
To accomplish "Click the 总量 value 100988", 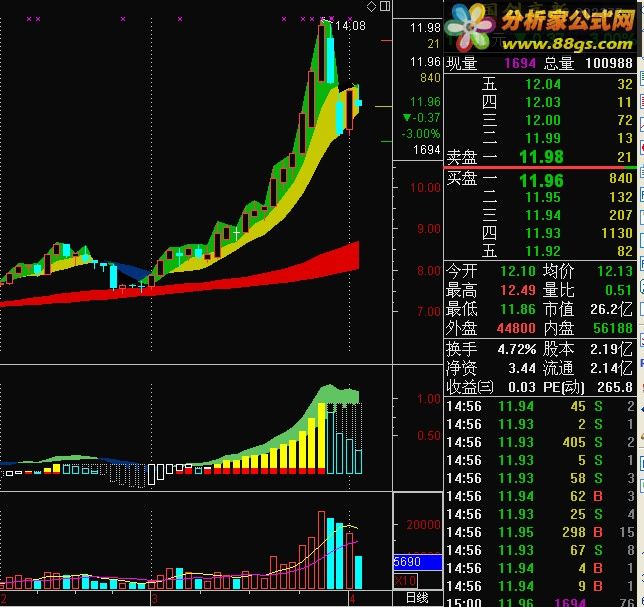I will click(609, 63).
